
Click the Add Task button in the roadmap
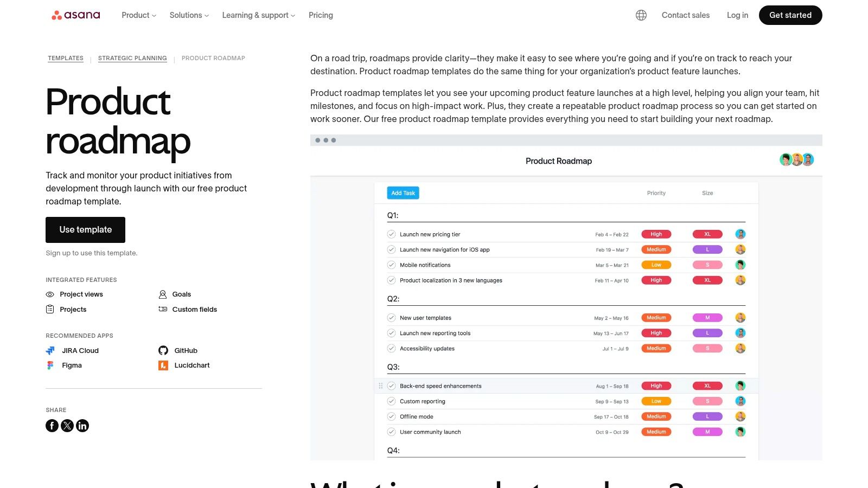403,192
